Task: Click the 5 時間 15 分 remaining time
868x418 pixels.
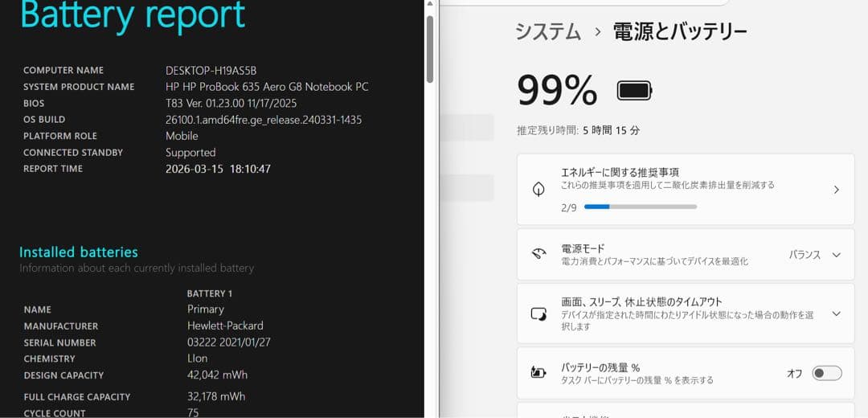Action: 611,131
